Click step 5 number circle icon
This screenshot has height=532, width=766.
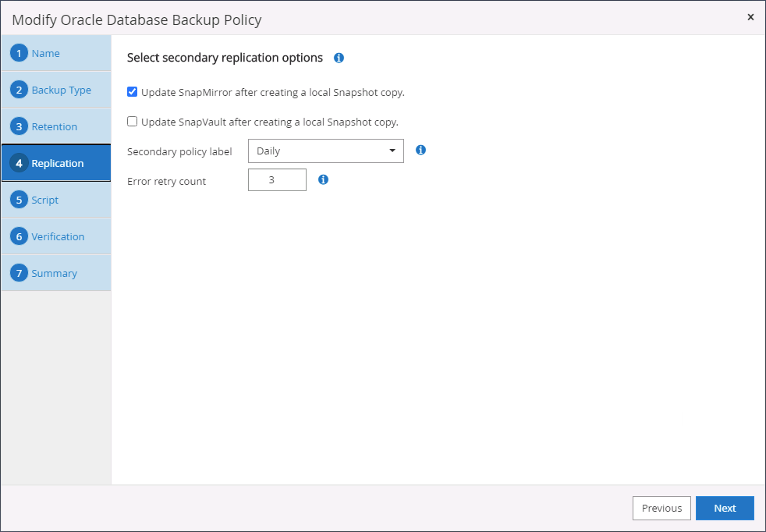[x=20, y=200]
